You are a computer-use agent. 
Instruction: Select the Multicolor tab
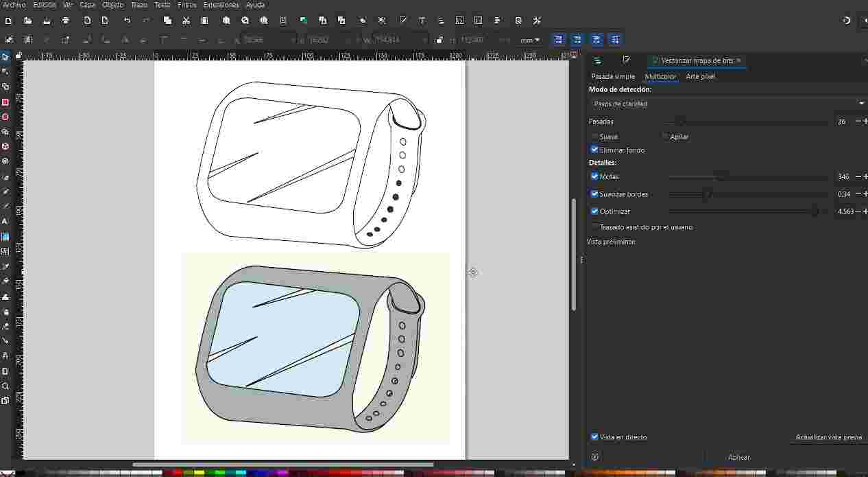tap(660, 76)
